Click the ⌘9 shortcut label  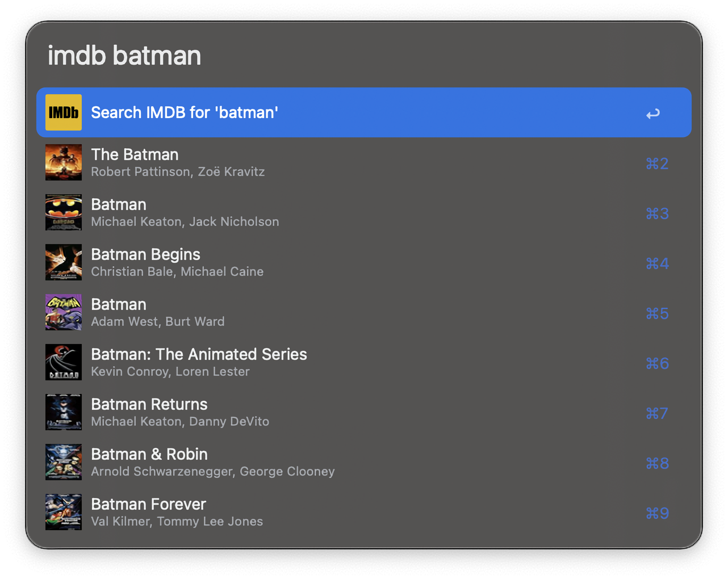coord(657,513)
